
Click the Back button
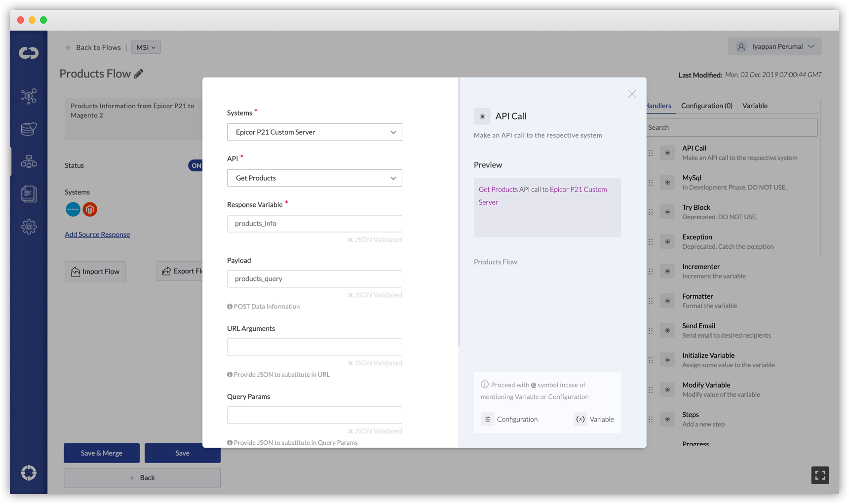[142, 478]
